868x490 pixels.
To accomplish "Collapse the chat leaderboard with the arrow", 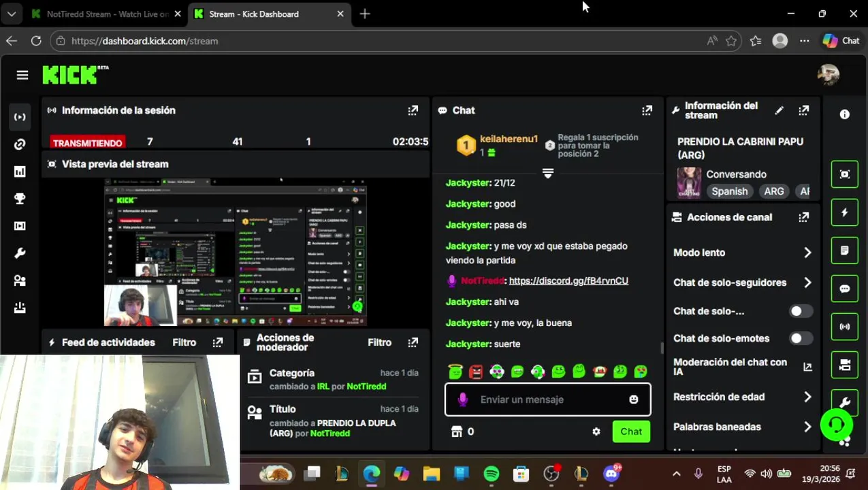I will click(547, 174).
